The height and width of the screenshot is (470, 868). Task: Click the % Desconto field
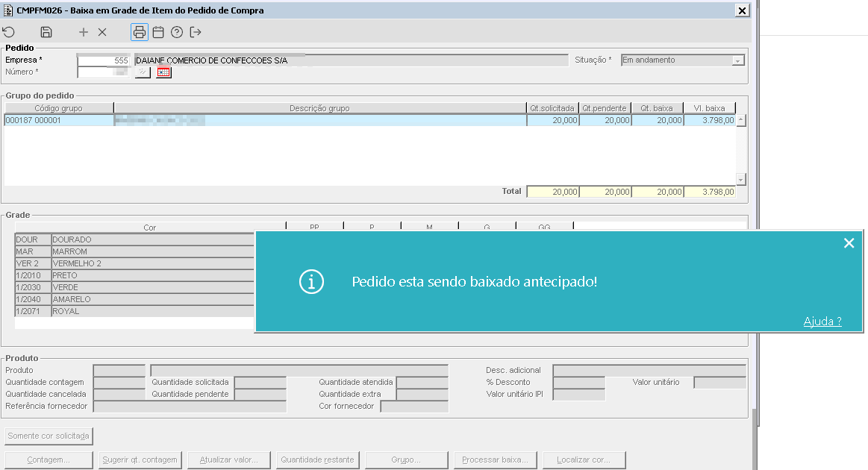tap(579, 383)
